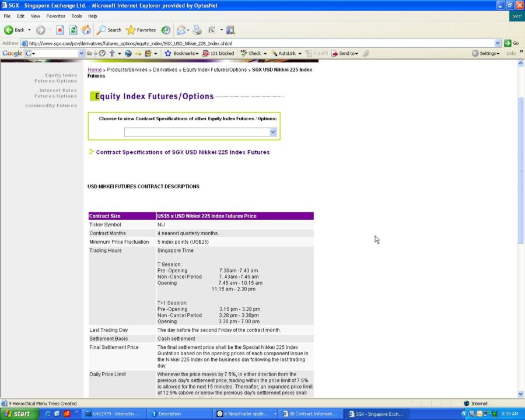Open the Google search box dropdown
This screenshot has width=525, height=420.
click(x=81, y=53)
